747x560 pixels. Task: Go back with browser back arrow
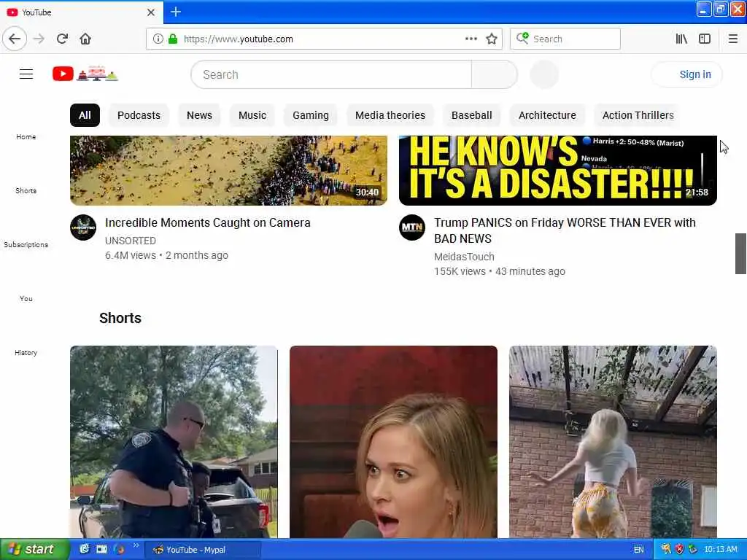pos(15,39)
